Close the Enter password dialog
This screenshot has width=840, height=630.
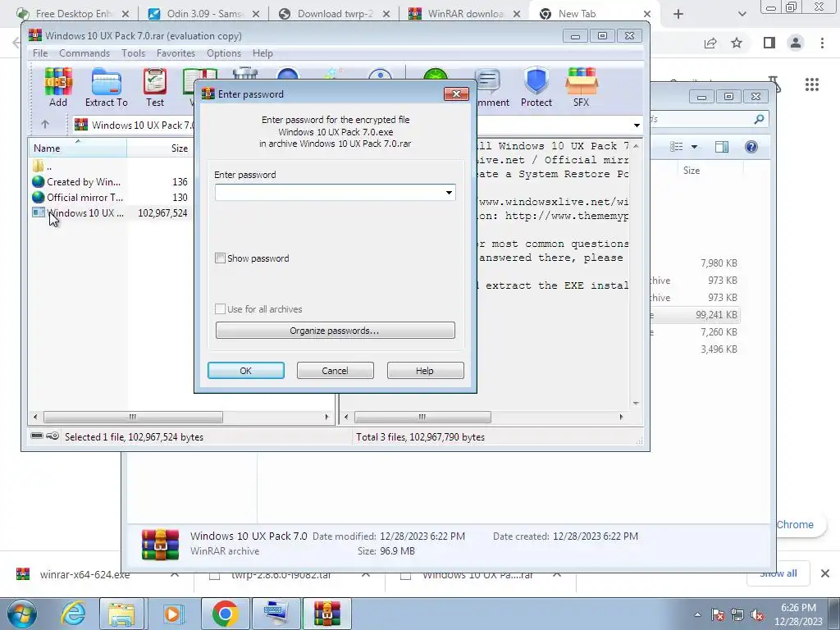pyautogui.click(x=456, y=94)
